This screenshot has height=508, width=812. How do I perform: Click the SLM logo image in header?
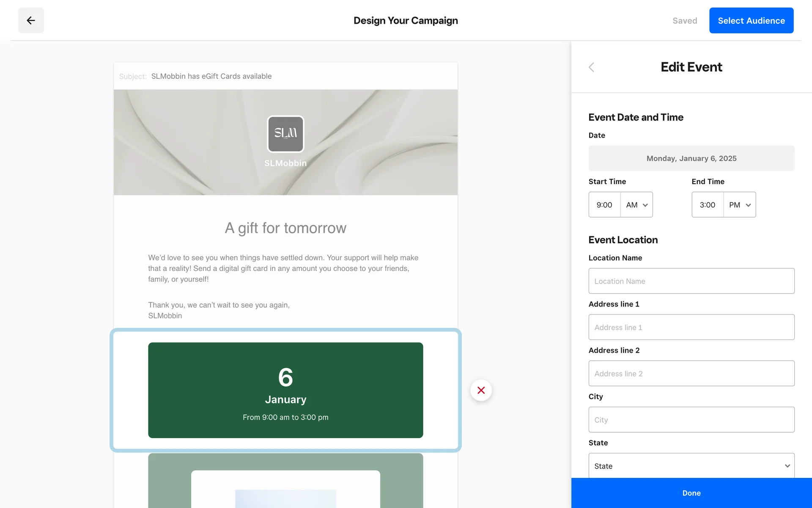point(285,134)
